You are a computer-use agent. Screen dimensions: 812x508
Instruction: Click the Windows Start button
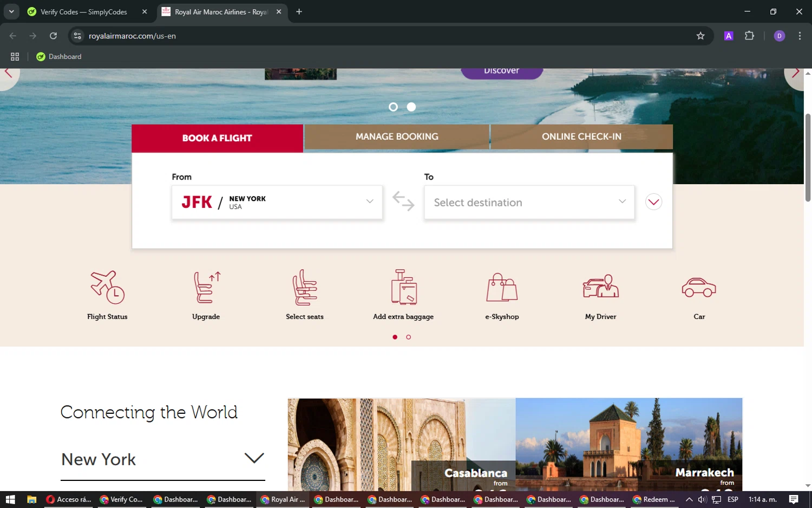[x=10, y=499]
